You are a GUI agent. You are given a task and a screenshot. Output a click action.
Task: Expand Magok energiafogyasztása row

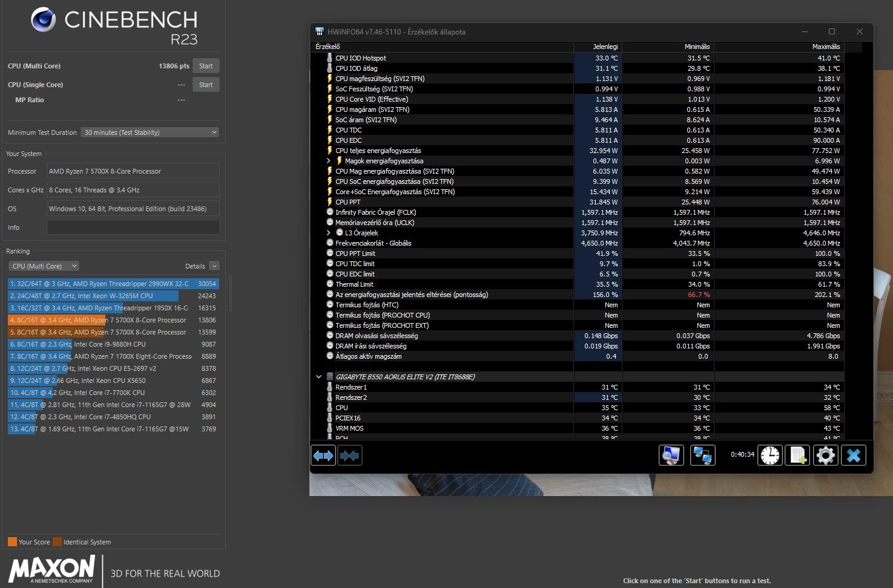click(329, 161)
